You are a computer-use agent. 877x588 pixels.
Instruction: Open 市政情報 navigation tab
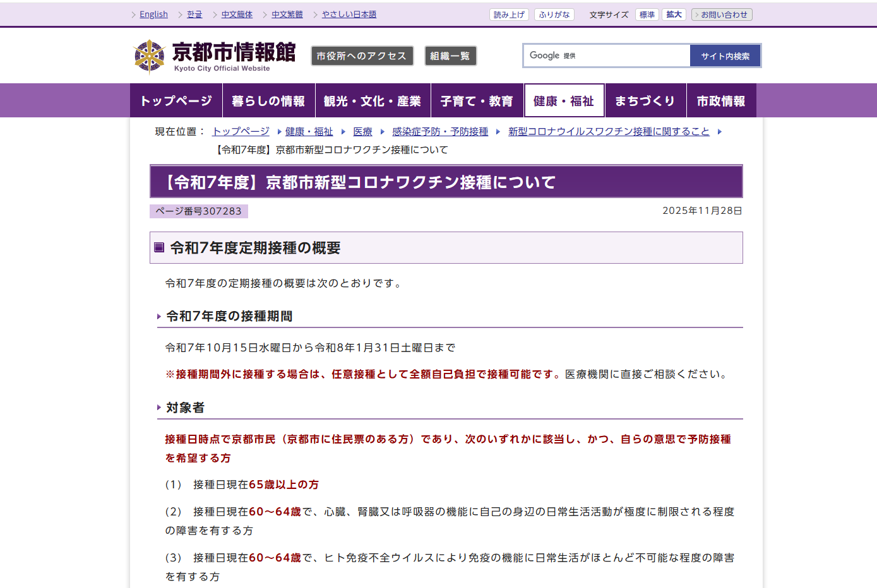(x=721, y=101)
